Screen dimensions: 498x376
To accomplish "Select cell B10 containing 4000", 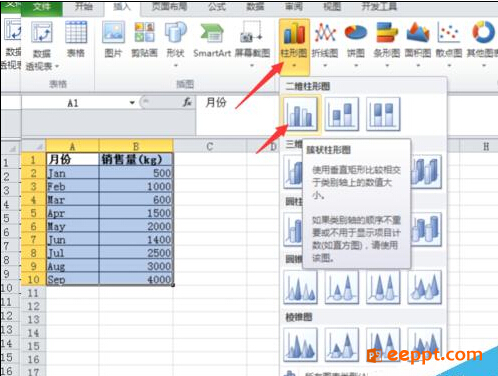I will 136,279.
